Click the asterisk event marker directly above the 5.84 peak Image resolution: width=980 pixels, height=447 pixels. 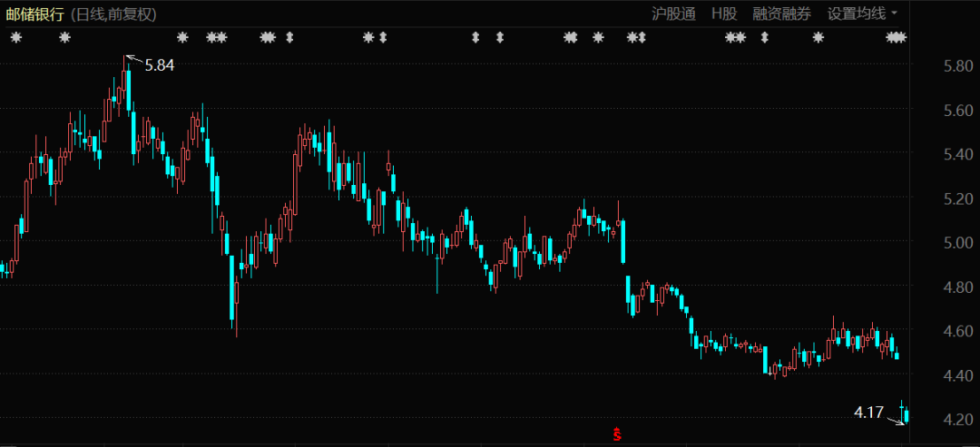[182, 37]
